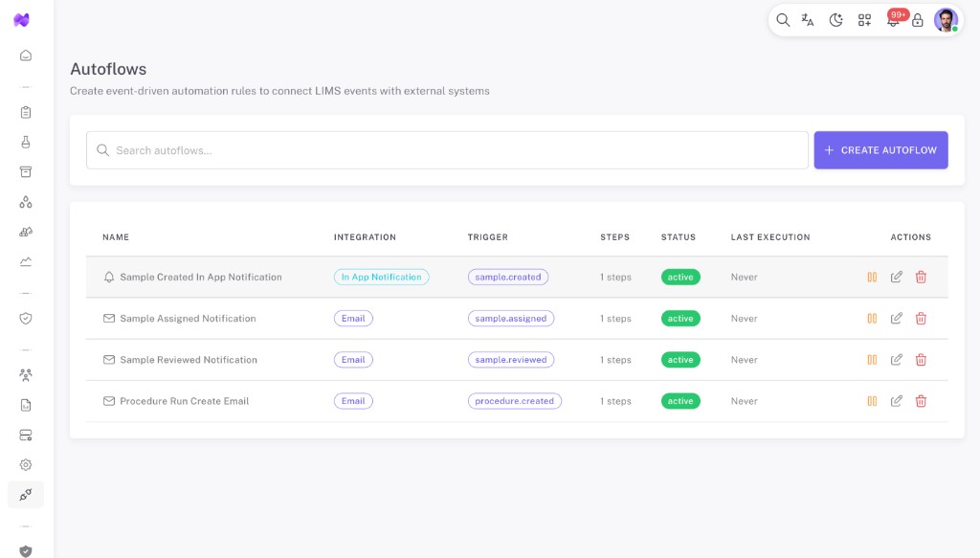Click the NAME column header

coord(116,236)
